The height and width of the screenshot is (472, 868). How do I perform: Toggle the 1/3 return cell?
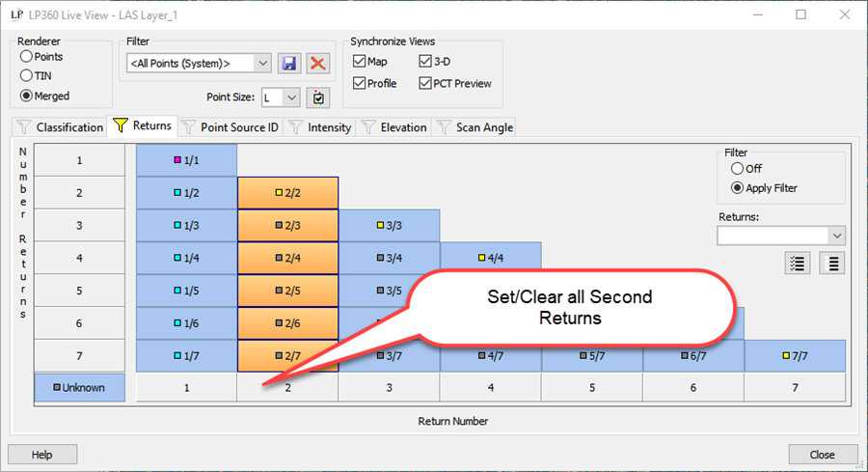[186, 226]
